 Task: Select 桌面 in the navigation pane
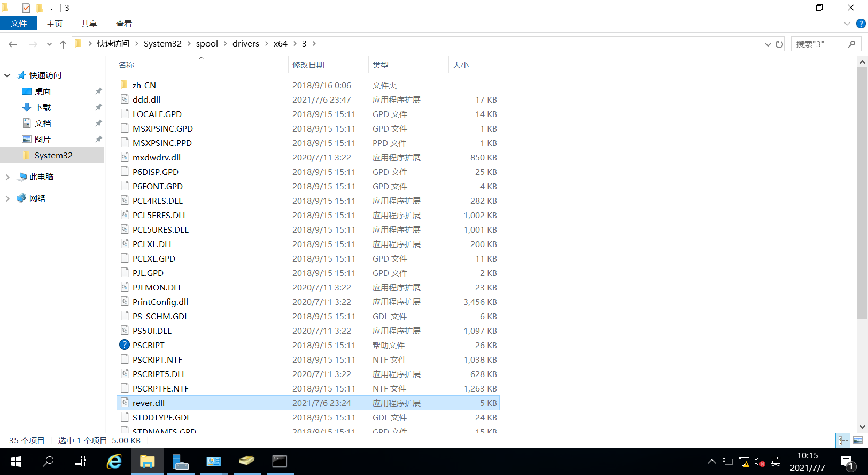click(43, 91)
